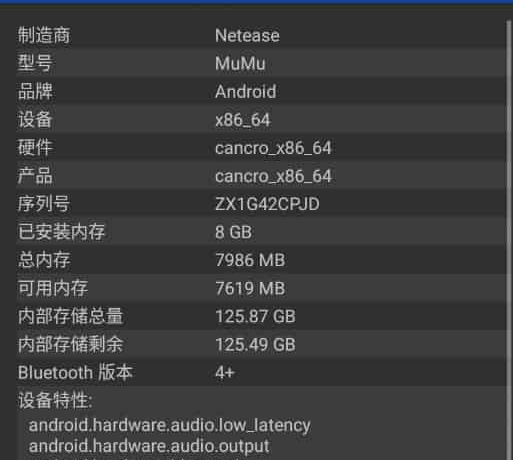Screen dimensions: 513x460
Task: Click the 型号 MuMu row
Action: 261,63
